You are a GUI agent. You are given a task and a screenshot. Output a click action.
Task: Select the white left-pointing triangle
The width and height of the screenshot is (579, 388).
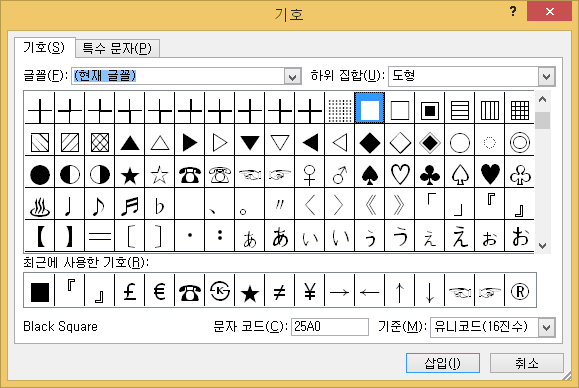(x=340, y=142)
